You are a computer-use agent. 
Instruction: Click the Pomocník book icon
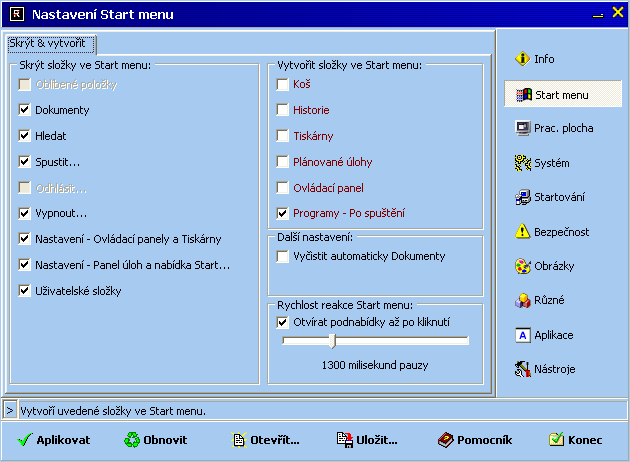pyautogui.click(x=446, y=440)
